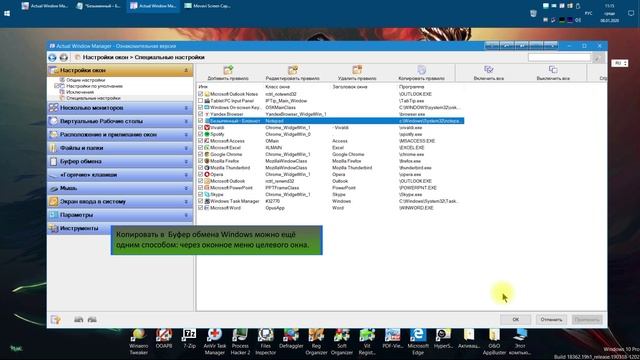Click the help icon at bottom-left of window
The image size is (640, 360).
56,320
